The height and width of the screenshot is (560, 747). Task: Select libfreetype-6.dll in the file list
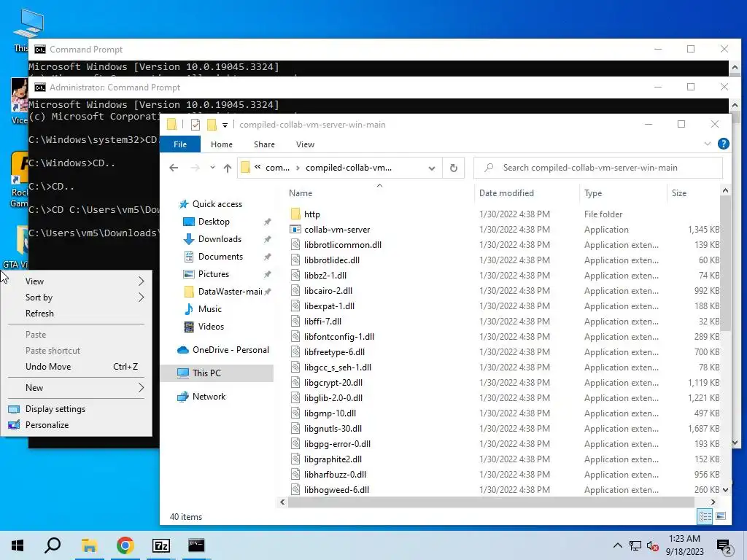pyautogui.click(x=334, y=352)
